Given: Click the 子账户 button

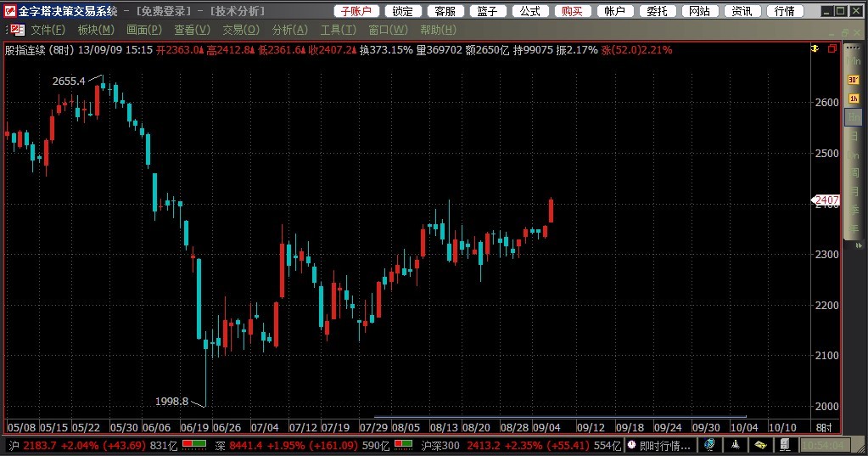Looking at the screenshot, I should point(356,11).
